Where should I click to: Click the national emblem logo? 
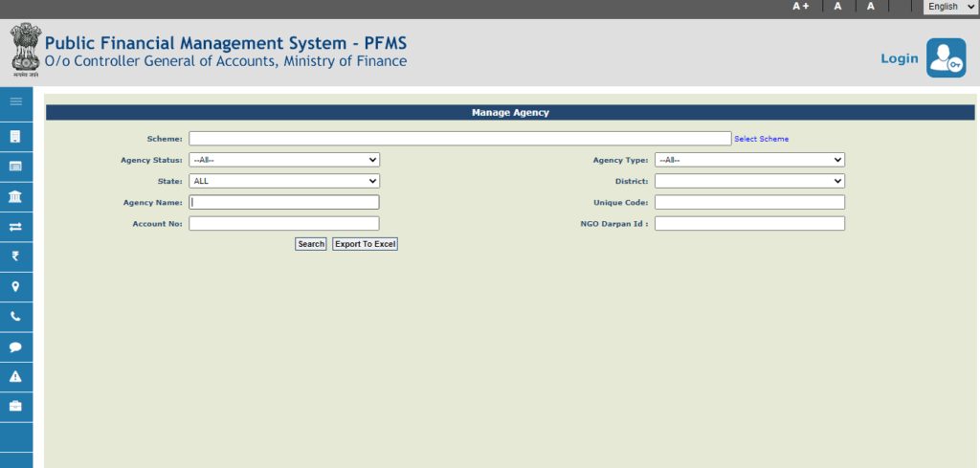(26, 50)
